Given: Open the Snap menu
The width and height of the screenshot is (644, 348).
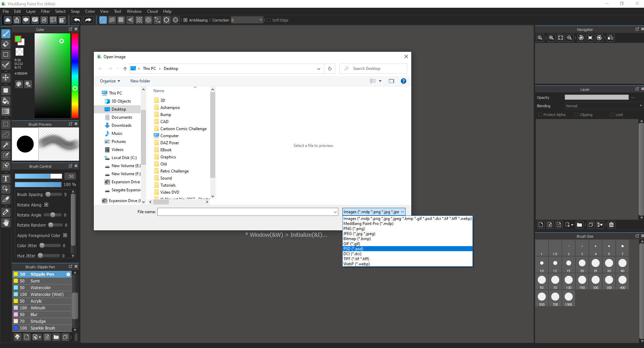Looking at the screenshot, I should tap(75, 11).
